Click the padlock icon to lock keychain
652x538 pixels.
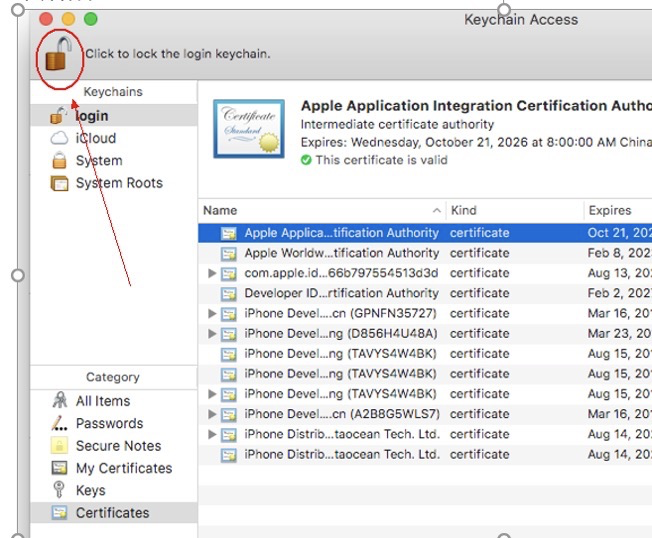point(59,57)
